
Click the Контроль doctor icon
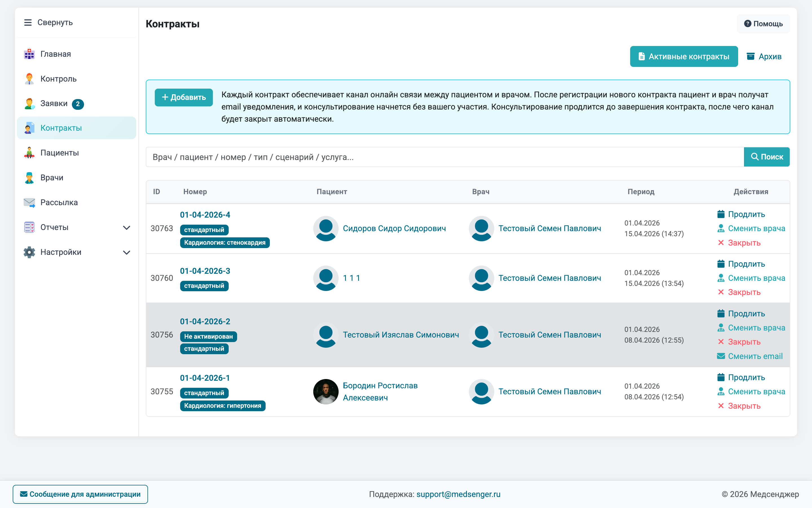click(29, 79)
